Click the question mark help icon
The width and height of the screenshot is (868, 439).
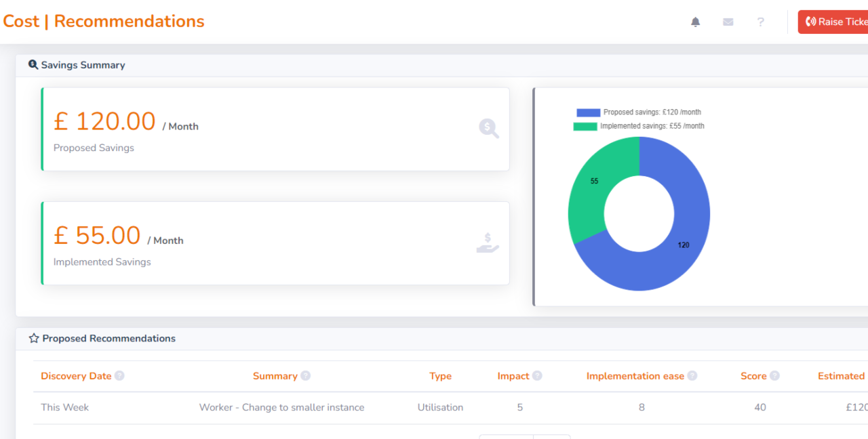[760, 22]
